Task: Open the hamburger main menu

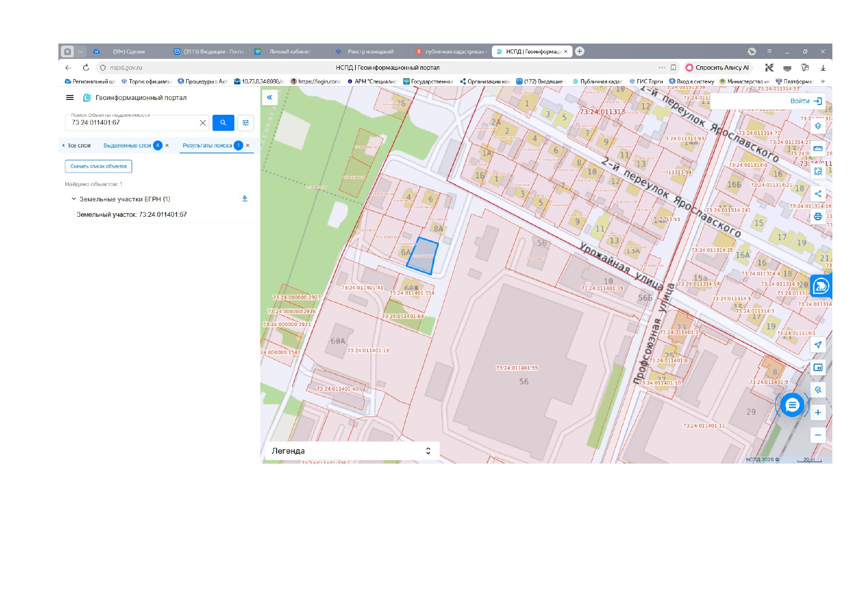Action: point(70,97)
